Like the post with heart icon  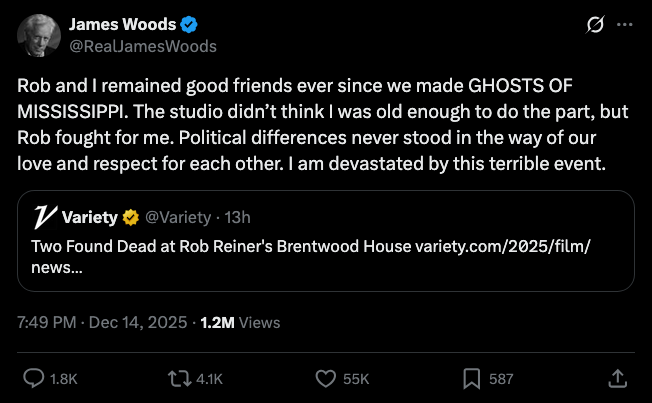pos(325,378)
